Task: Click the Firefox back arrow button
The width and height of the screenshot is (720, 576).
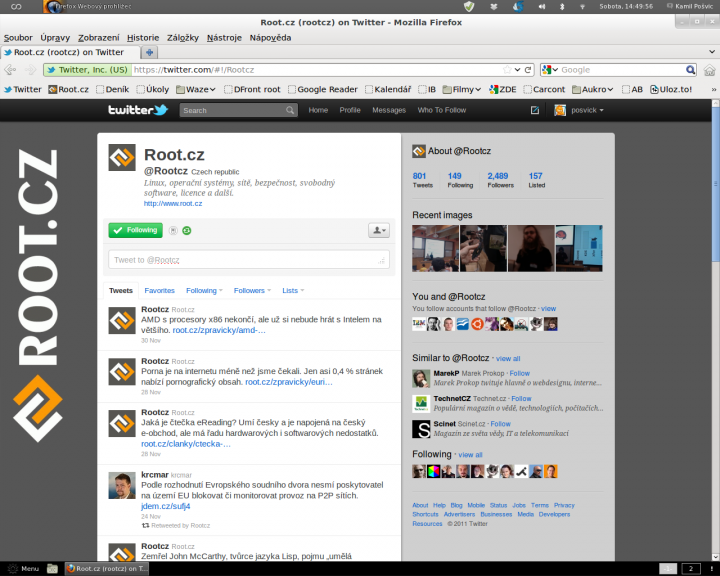Action: tap(10, 70)
